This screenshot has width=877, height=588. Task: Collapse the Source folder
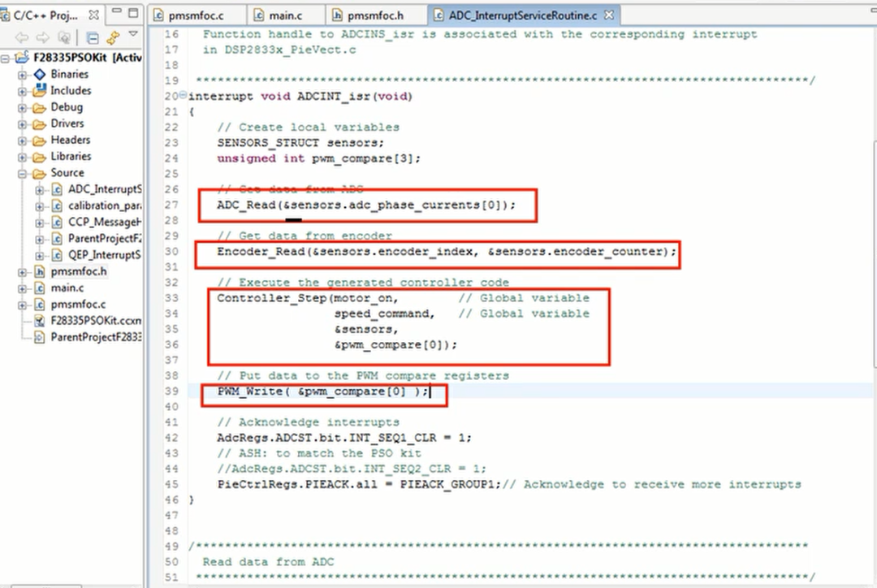pyautogui.click(x=22, y=174)
